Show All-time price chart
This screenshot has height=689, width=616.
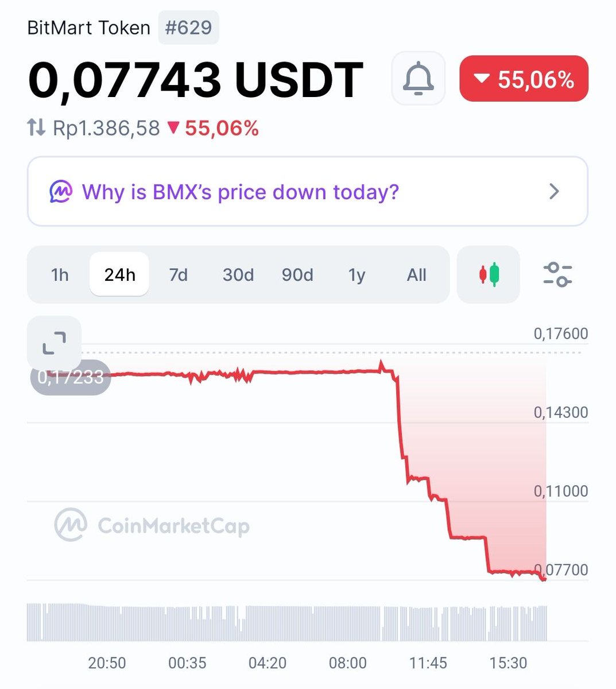(x=417, y=275)
